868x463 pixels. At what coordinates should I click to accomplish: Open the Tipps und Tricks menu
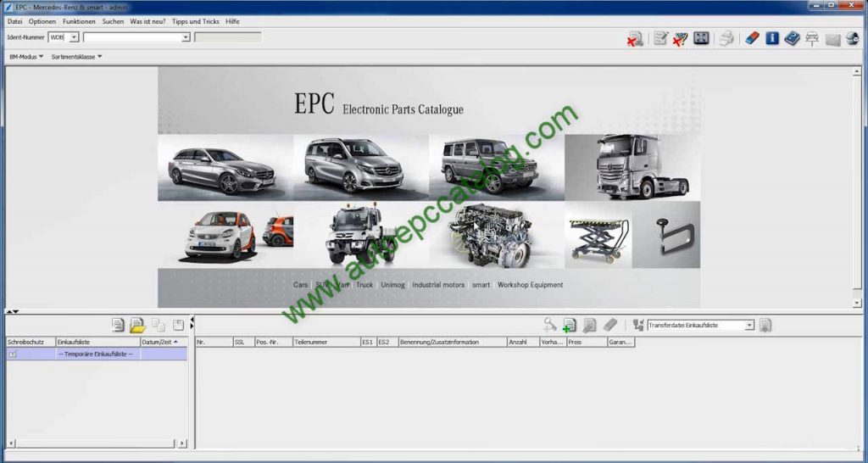[195, 20]
